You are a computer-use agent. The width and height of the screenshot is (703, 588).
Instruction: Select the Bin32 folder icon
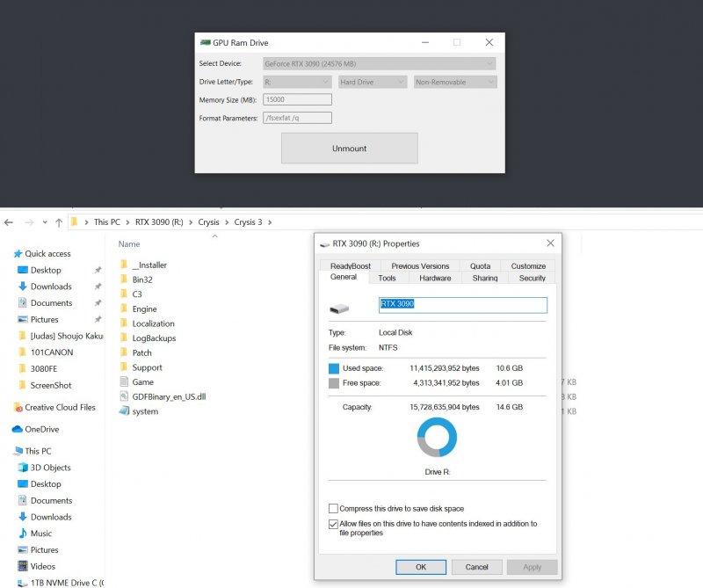pos(124,279)
